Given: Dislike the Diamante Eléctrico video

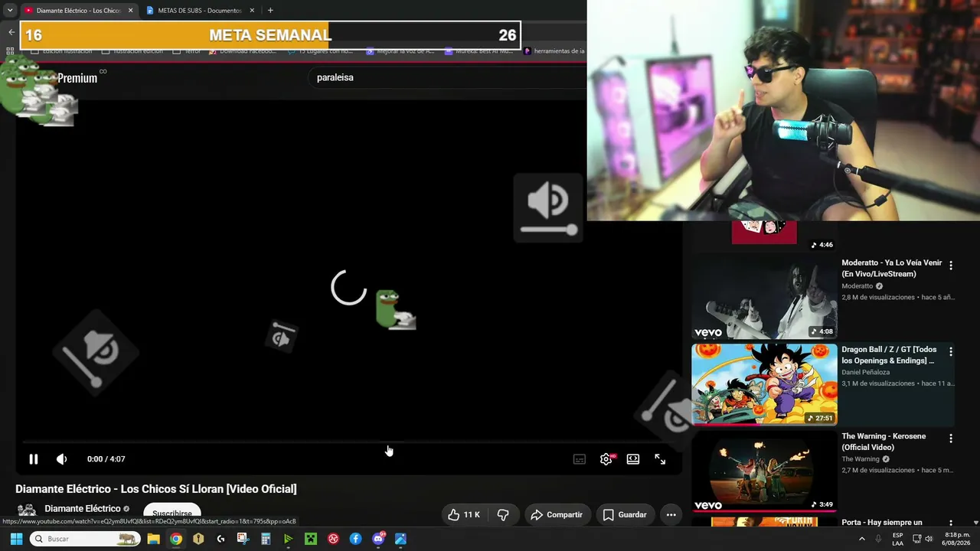Looking at the screenshot, I should click(503, 515).
